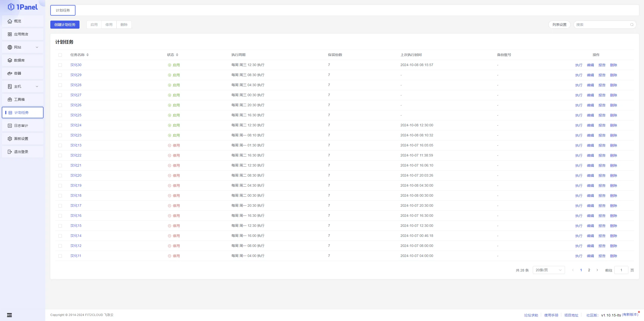Viewport: 644px width, 321px height.
Task: Open 日志审计 in the sidebar
Action: pyautogui.click(x=21, y=126)
